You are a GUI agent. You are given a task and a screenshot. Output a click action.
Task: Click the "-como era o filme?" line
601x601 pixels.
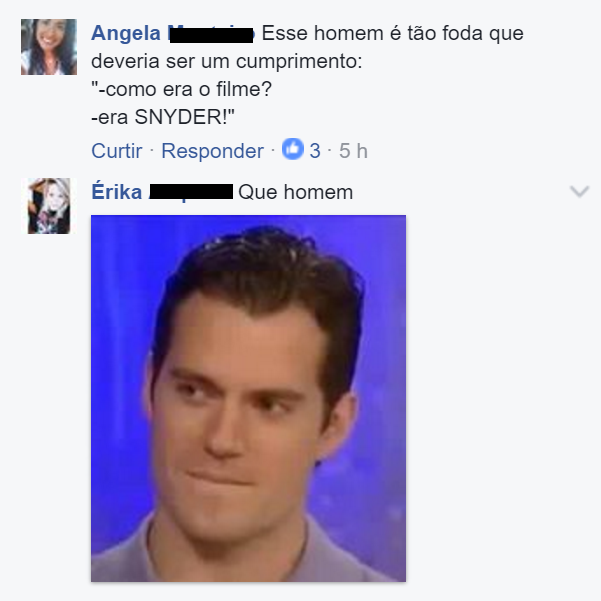pyautogui.click(x=181, y=89)
